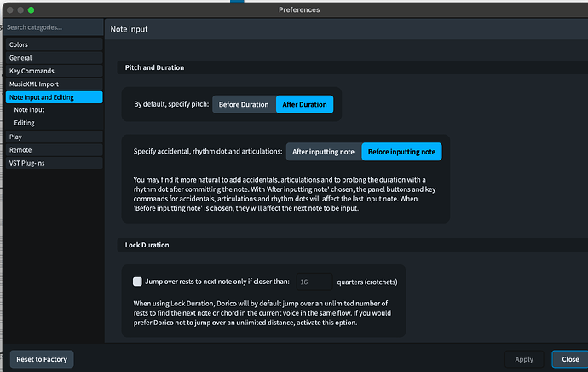Click the Apply button

pos(524,359)
